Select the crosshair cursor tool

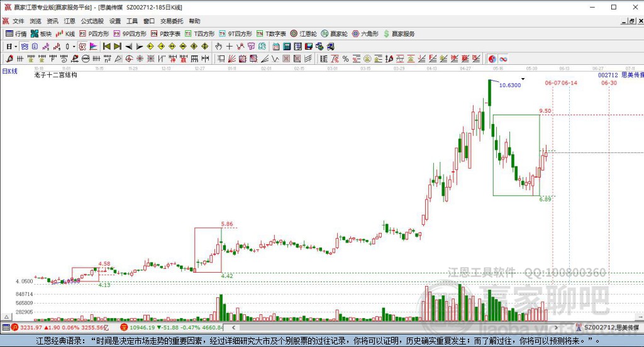[229, 47]
